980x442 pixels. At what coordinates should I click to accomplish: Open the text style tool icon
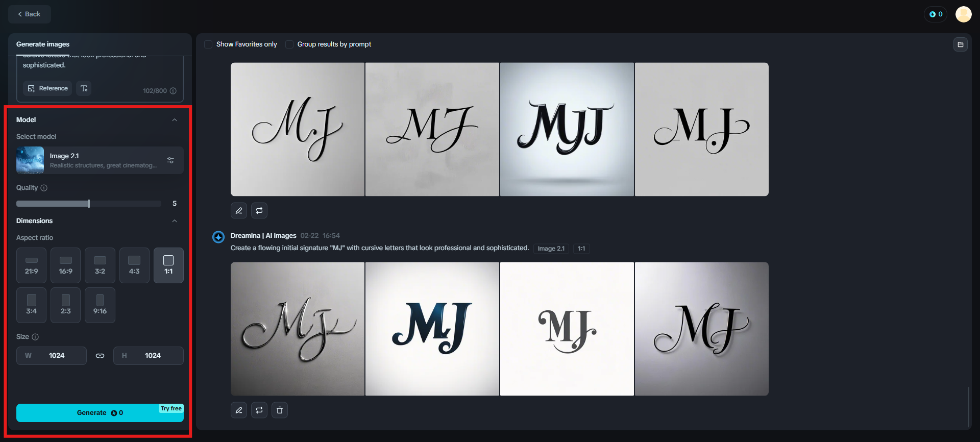pyautogui.click(x=84, y=88)
